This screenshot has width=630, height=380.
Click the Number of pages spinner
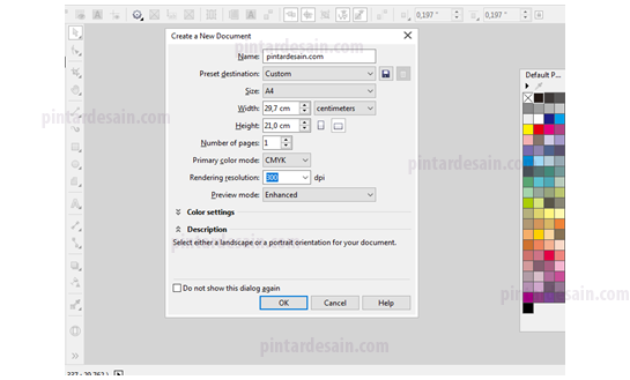286,143
